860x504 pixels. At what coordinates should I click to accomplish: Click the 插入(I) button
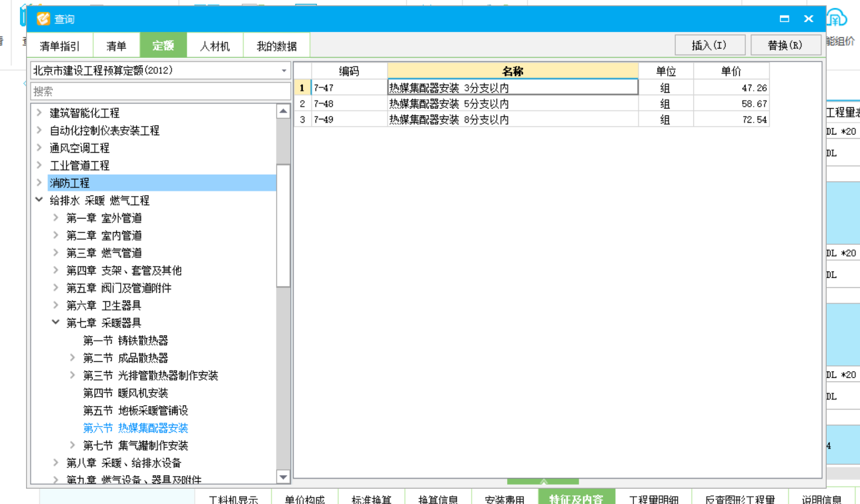click(x=709, y=45)
